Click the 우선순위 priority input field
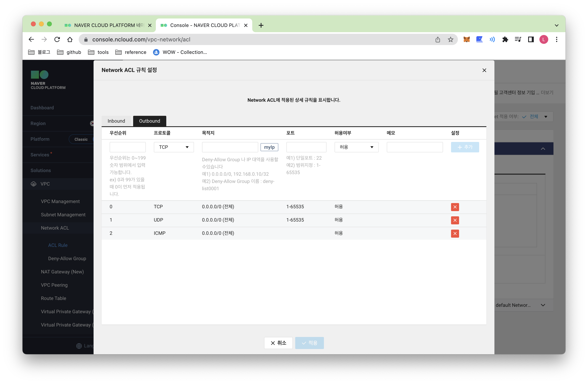This screenshot has width=588, height=384. tap(128, 147)
